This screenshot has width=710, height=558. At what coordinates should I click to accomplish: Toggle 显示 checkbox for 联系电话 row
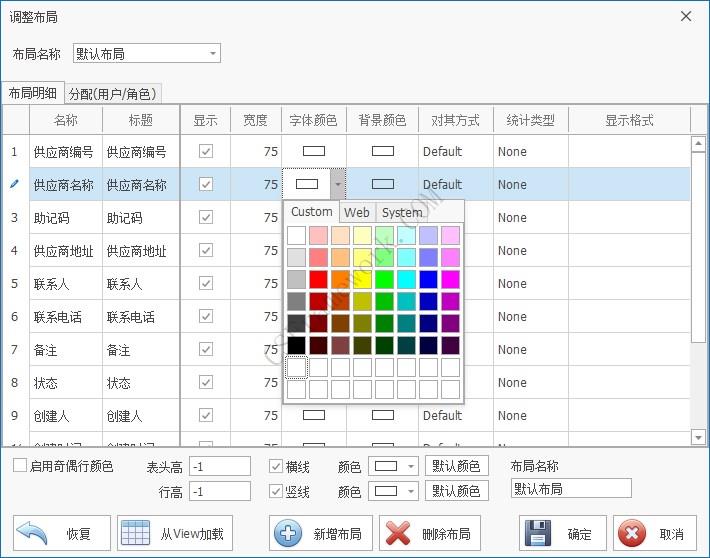tap(206, 316)
